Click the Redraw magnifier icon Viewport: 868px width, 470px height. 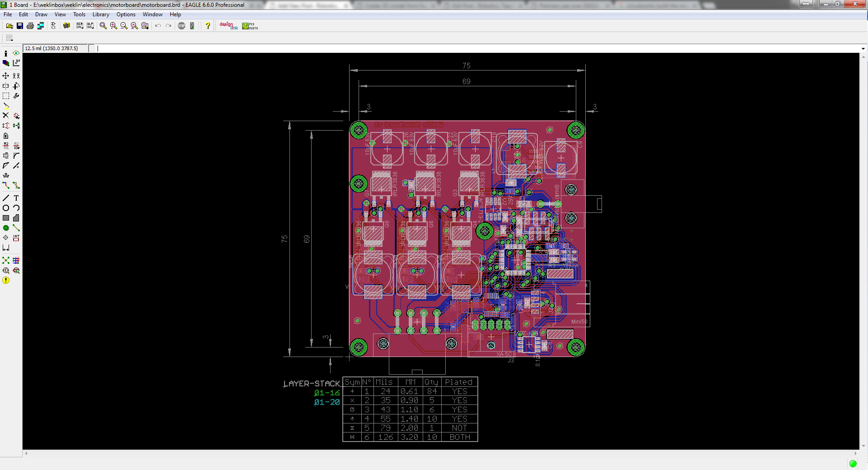(x=134, y=26)
